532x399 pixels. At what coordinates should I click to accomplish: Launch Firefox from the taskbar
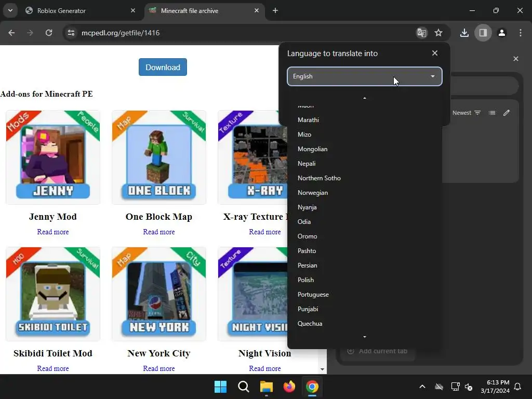(x=289, y=387)
